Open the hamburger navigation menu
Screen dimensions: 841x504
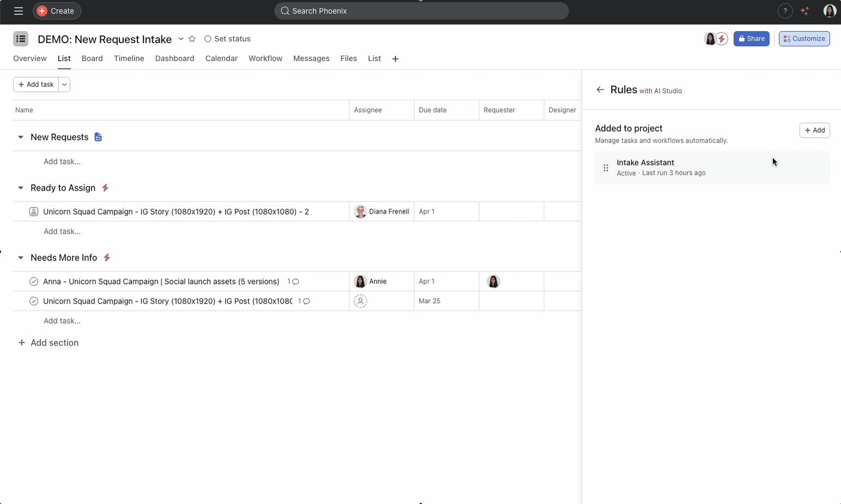tap(18, 11)
